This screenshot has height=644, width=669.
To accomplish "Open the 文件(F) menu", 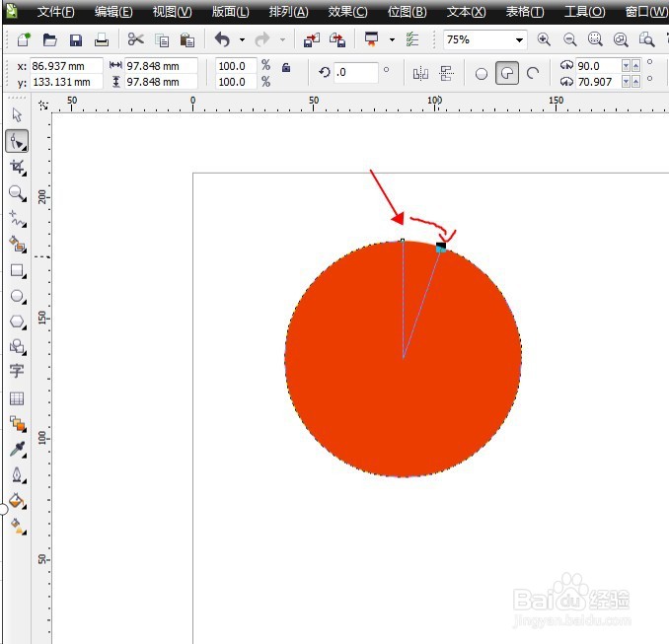I will pos(55,12).
